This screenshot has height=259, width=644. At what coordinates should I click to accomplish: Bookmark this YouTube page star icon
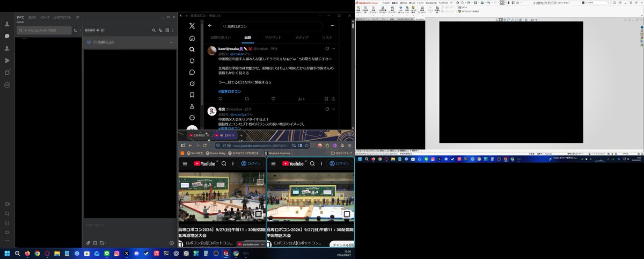(x=306, y=145)
